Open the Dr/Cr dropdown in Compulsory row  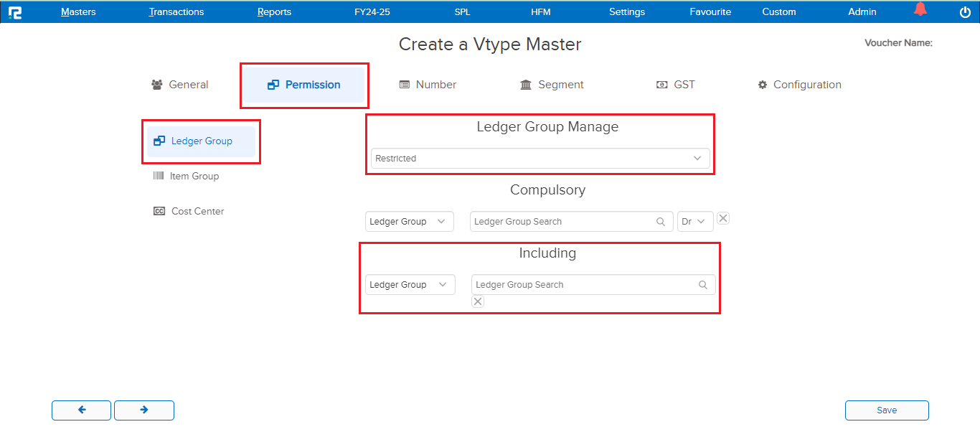click(x=694, y=222)
